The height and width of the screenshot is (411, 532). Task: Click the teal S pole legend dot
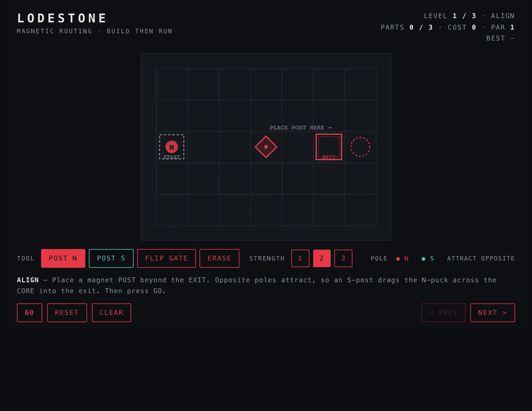pos(423,259)
